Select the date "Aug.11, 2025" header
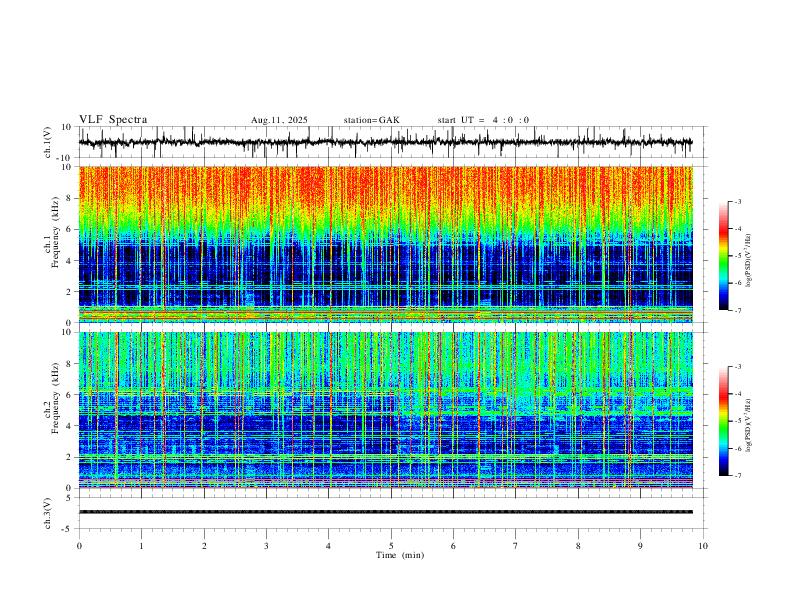 coord(279,120)
